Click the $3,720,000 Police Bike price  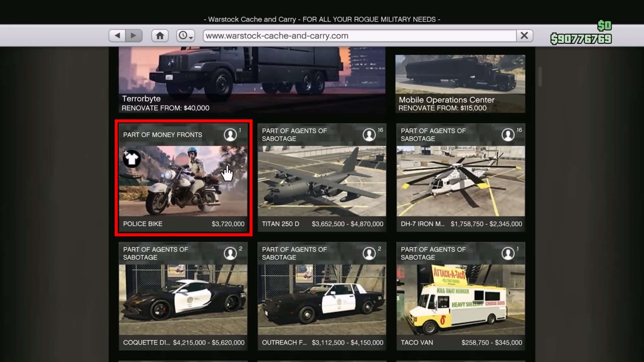click(x=228, y=224)
